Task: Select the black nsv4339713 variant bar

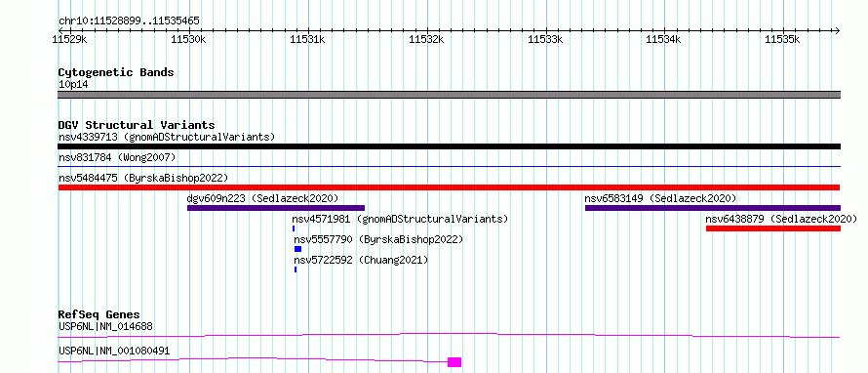Action: tap(449, 146)
